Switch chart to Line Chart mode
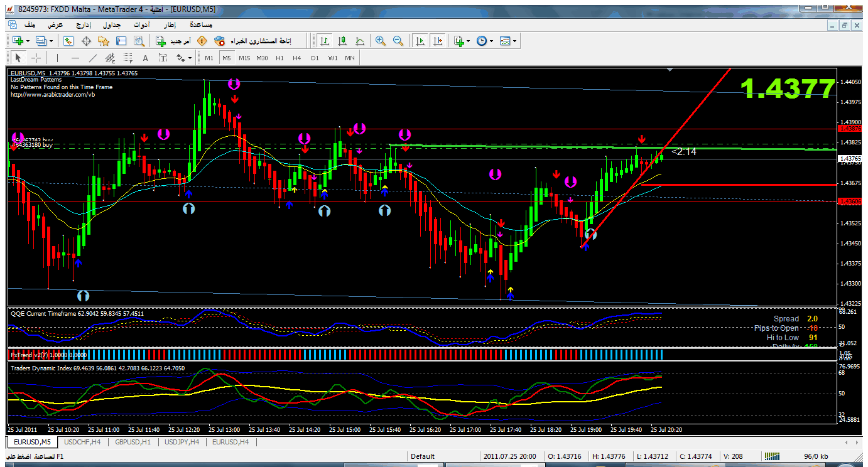The height and width of the screenshot is (467, 868). tap(360, 41)
